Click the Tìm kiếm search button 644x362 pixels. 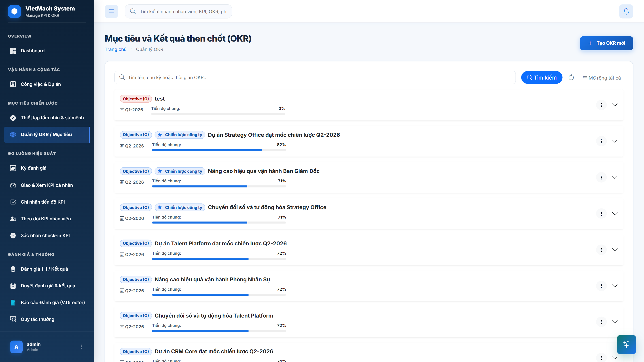(x=542, y=78)
